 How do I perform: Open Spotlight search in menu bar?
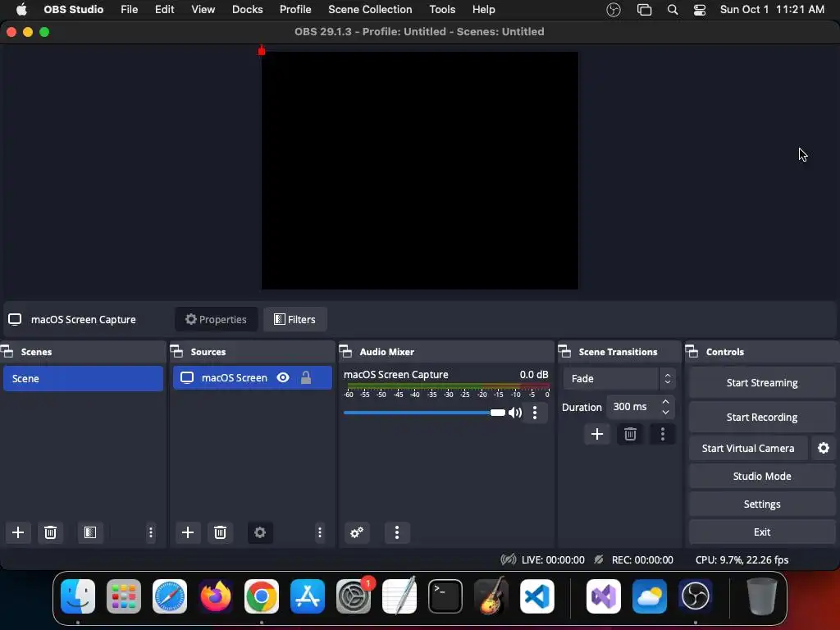[673, 10]
